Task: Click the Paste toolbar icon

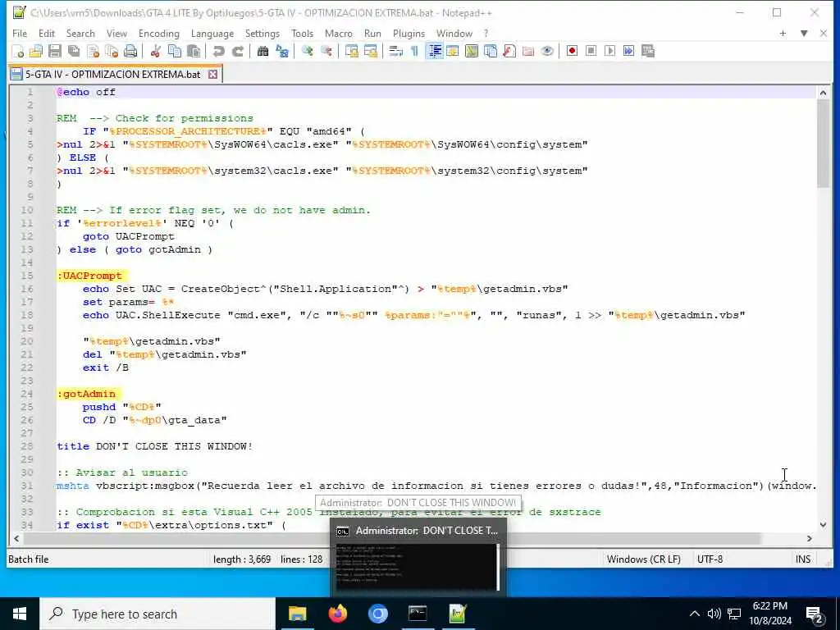Action: tap(194, 51)
